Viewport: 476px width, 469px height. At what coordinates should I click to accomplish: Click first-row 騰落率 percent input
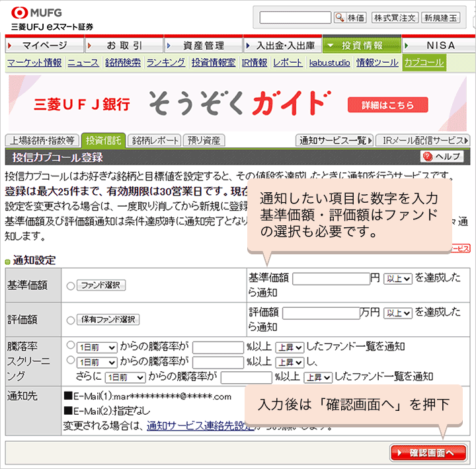(x=218, y=347)
